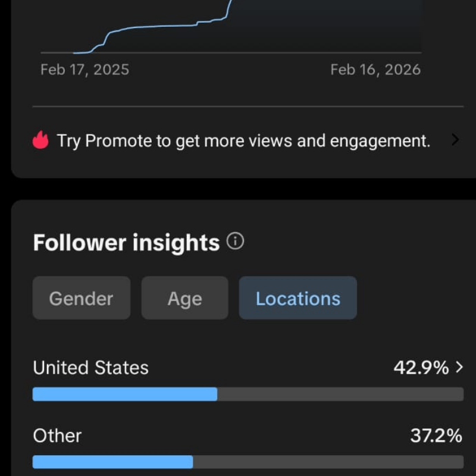Viewport: 476px width, 476px height.
Task: Select the Locations tab
Action: [x=297, y=298]
